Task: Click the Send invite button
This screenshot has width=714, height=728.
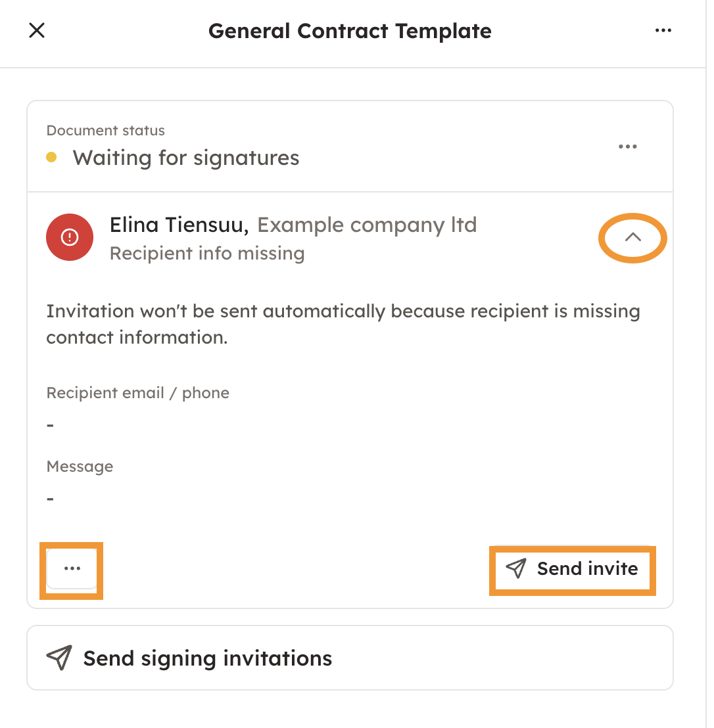Action: click(572, 569)
